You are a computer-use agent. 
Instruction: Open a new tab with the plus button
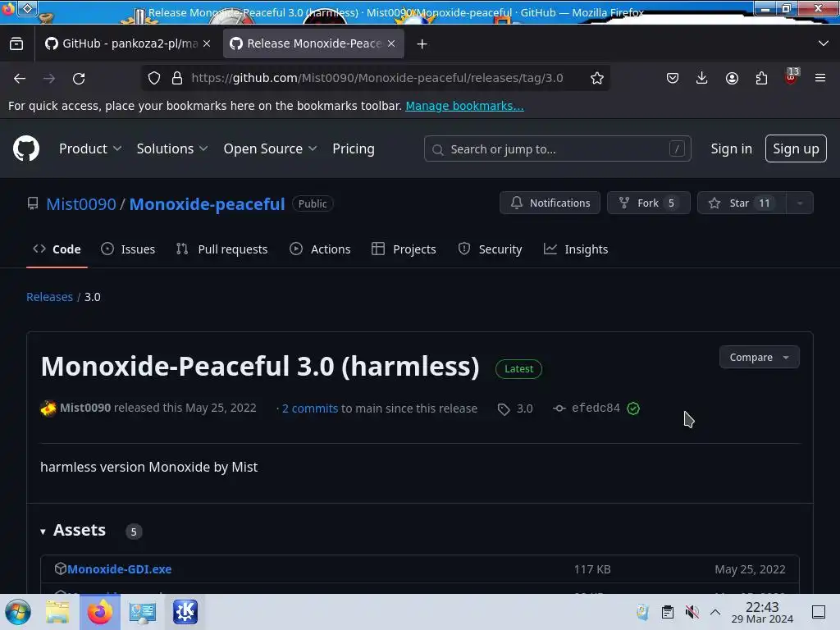422,44
